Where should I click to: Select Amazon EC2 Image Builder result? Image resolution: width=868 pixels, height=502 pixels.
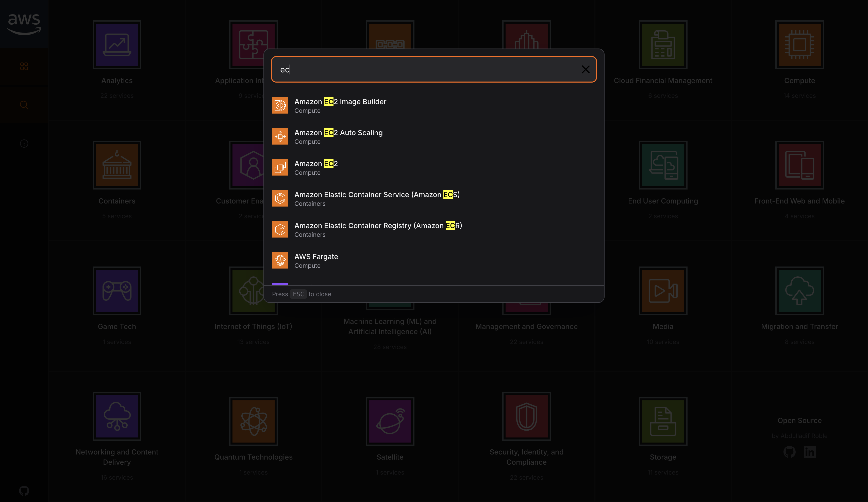[x=434, y=105]
